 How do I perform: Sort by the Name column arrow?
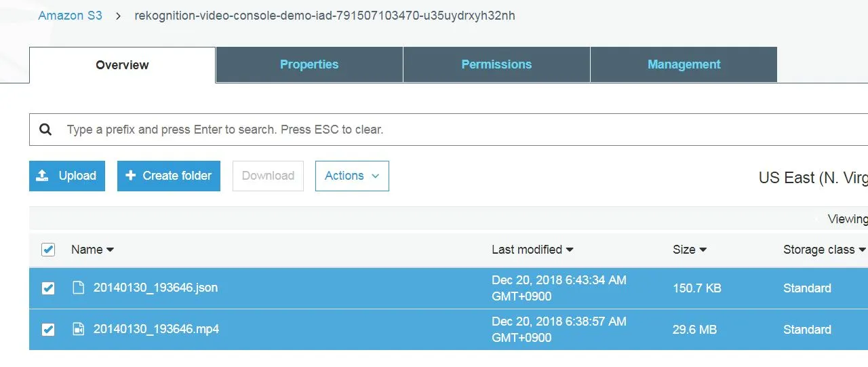point(110,250)
